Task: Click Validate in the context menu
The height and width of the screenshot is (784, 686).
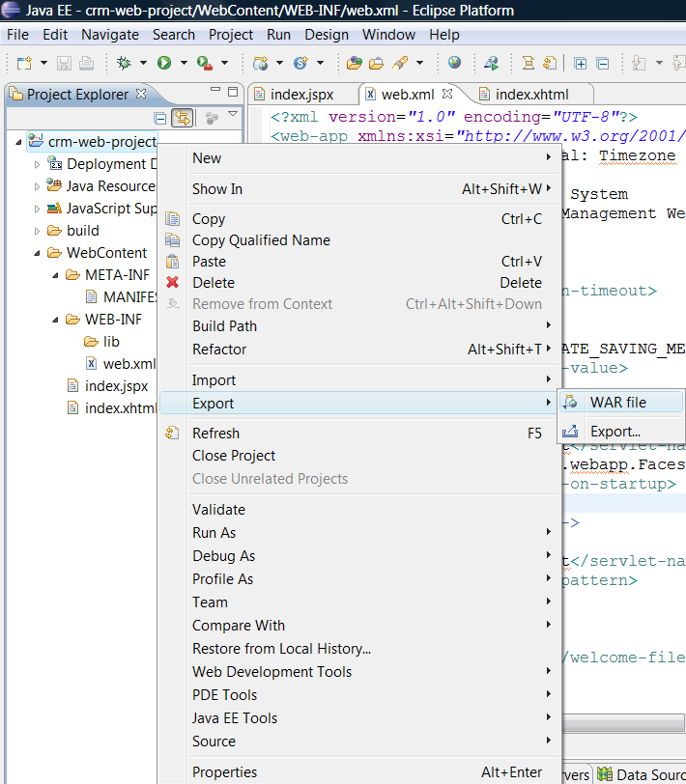Action: click(x=358, y=510)
